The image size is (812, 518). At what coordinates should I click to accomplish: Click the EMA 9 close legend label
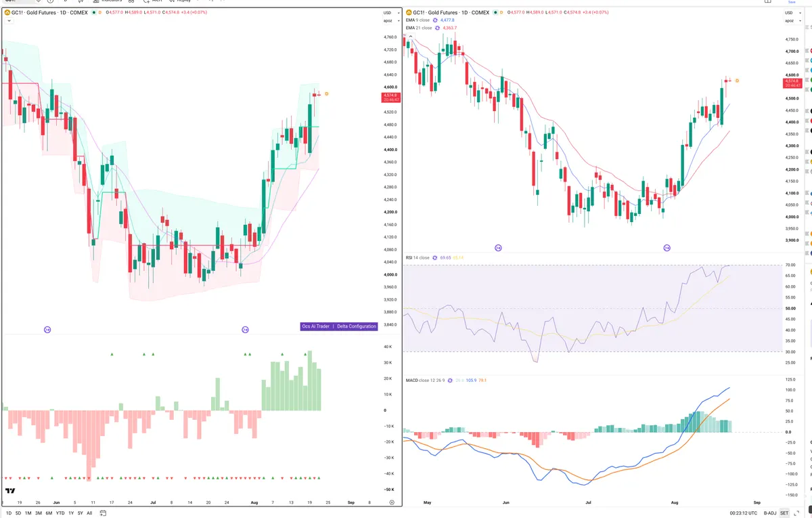coord(418,20)
